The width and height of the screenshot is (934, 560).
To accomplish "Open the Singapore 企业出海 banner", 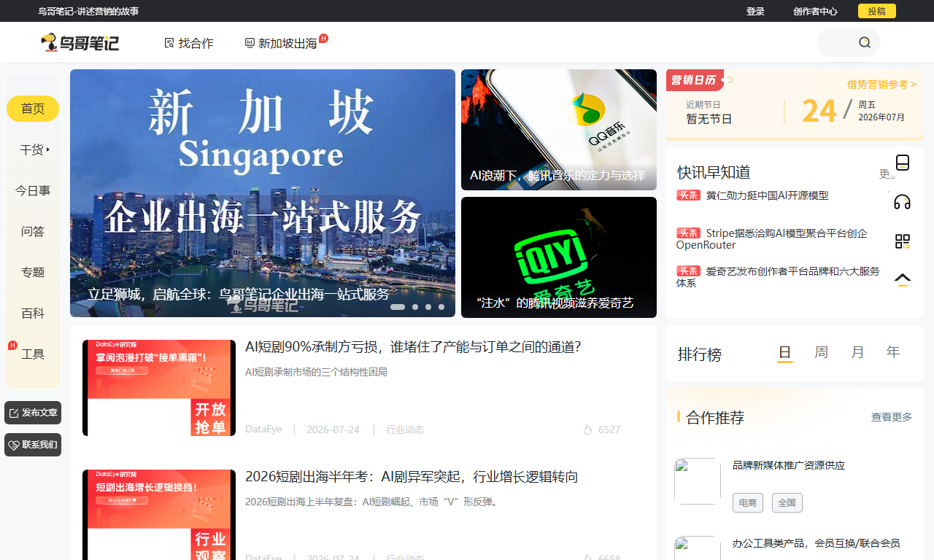I will 263,193.
